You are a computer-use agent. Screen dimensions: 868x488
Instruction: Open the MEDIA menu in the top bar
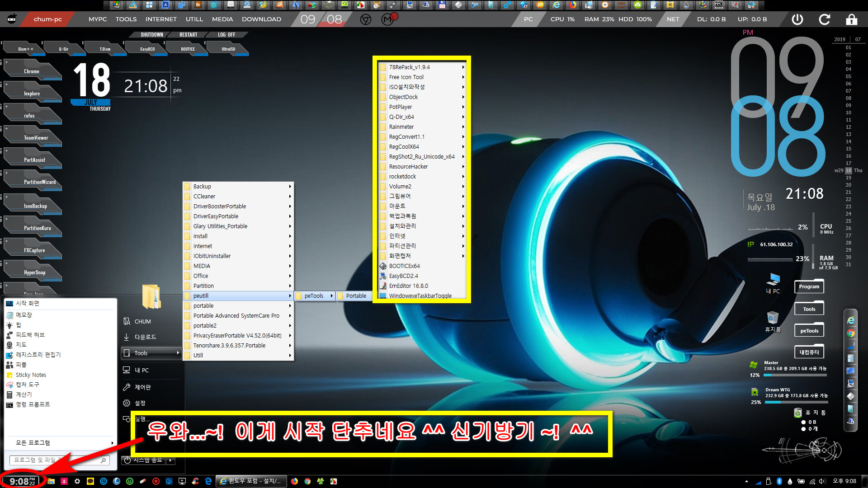click(222, 19)
